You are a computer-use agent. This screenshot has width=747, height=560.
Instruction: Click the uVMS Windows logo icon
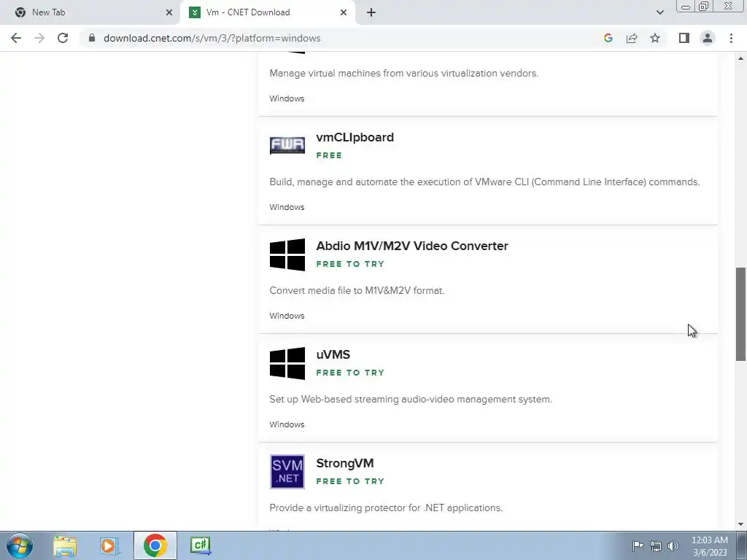[x=287, y=363]
